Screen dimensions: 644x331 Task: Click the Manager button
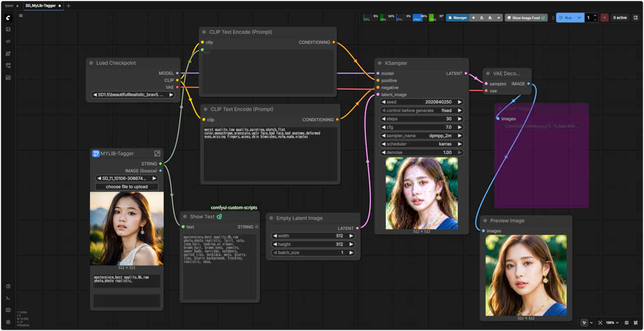[457, 18]
